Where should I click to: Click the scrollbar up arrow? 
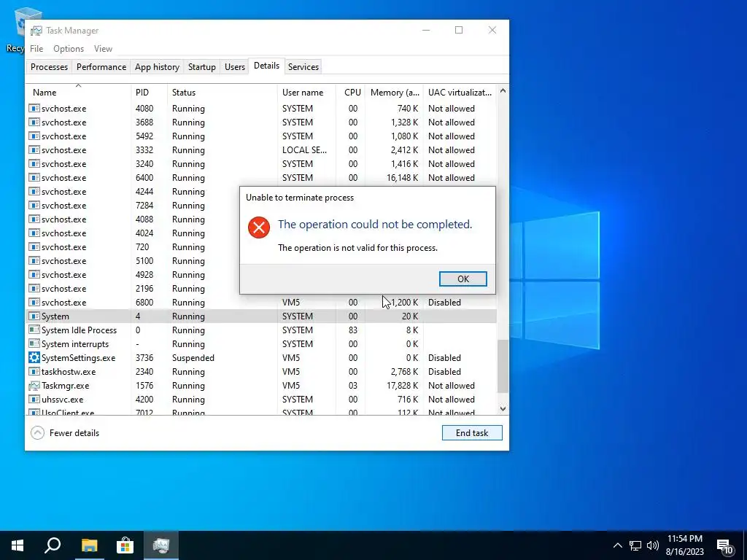503,90
